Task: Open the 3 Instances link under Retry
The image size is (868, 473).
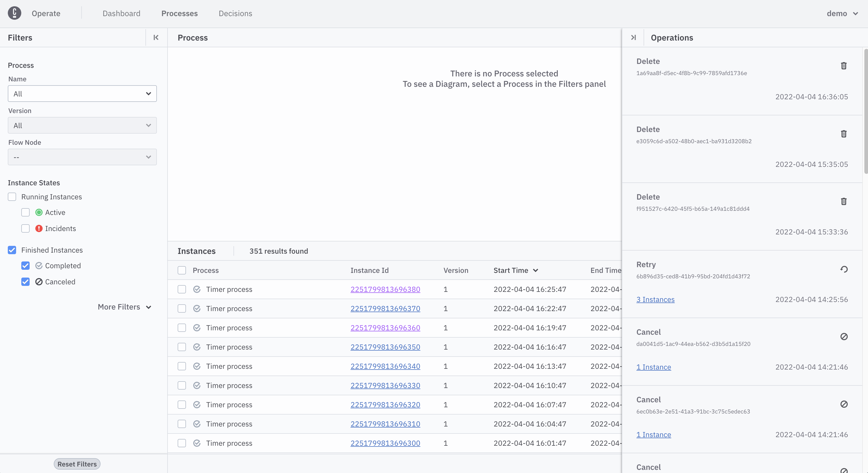Action: tap(655, 299)
